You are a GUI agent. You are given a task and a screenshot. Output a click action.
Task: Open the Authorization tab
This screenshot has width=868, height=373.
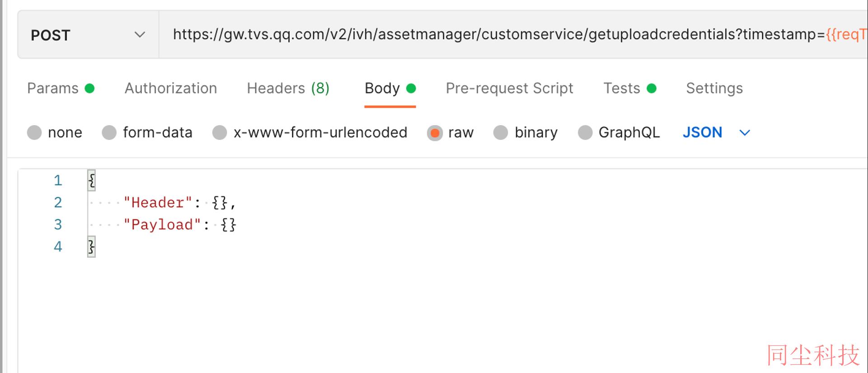point(171,88)
